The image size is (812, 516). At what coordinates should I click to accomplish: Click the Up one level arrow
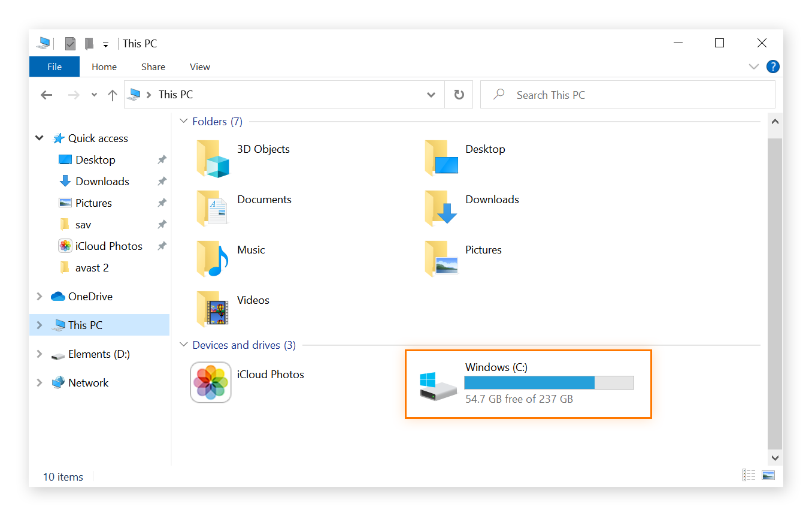(x=112, y=94)
